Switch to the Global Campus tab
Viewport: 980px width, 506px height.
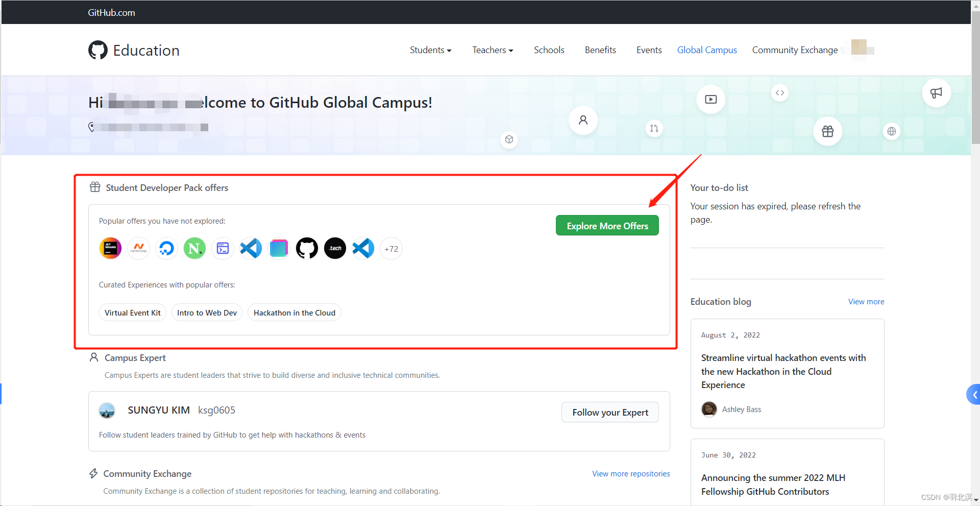[x=706, y=50]
